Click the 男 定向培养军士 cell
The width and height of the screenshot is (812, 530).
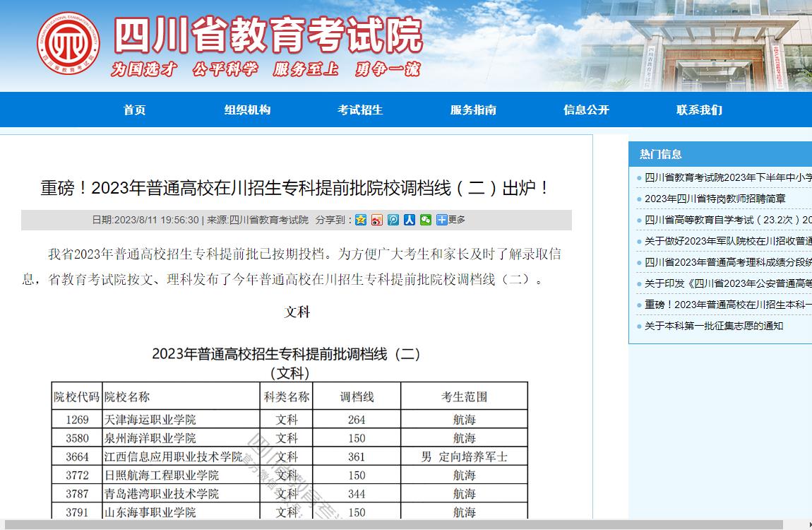465,457
